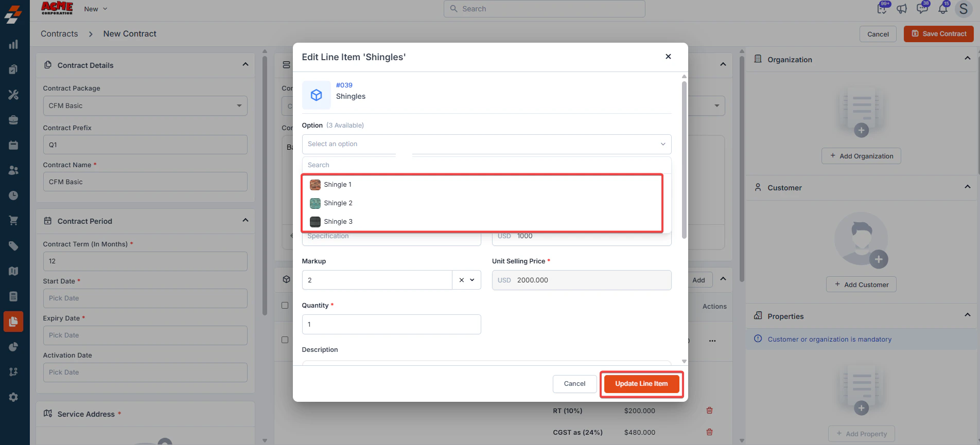Open three-dot actions menu in line item row
This screenshot has height=445, width=980.
coord(712,341)
